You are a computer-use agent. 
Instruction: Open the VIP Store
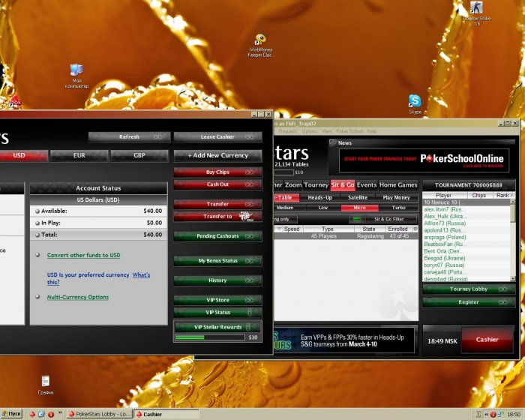(x=217, y=300)
